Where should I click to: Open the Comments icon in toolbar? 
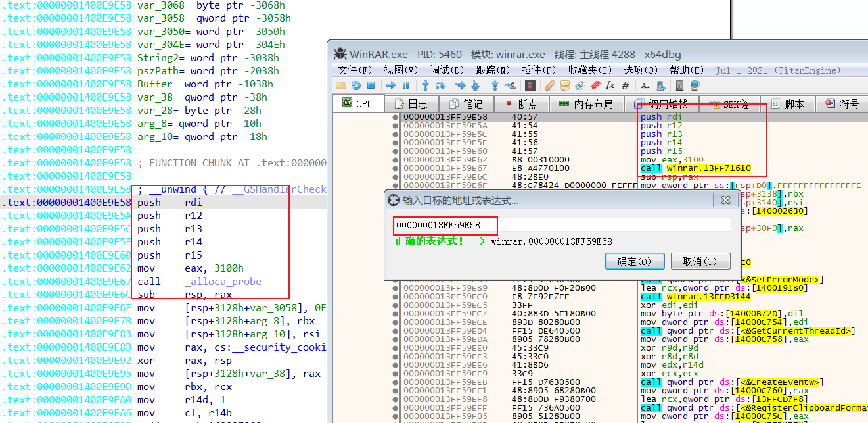click(x=565, y=86)
